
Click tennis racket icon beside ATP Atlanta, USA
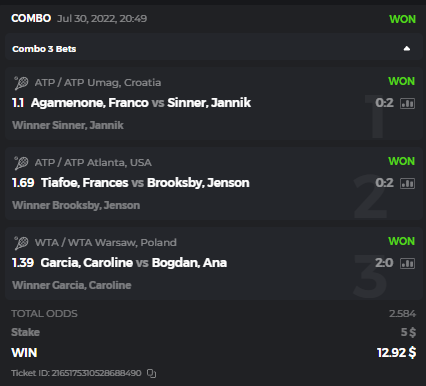(x=21, y=163)
